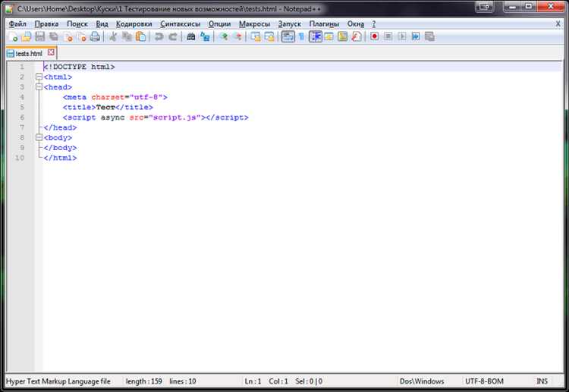Toggle word wrap toolbar button

point(288,36)
